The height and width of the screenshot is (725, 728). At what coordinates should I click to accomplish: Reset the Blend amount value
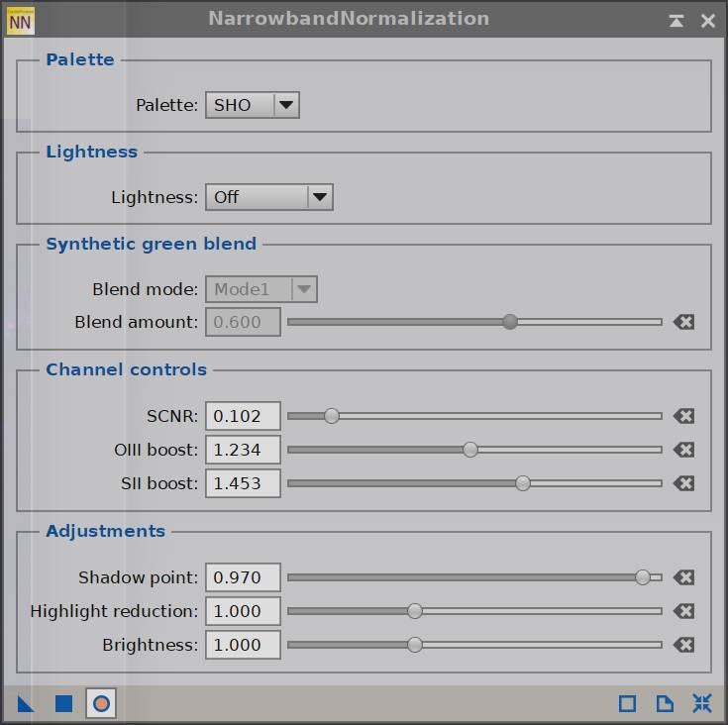[x=683, y=322]
